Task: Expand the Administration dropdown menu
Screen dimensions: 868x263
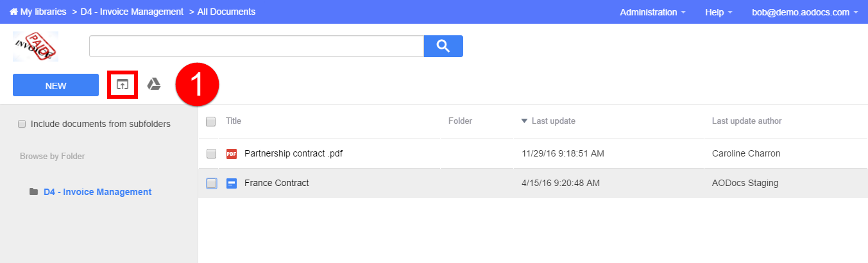Action: coord(652,12)
